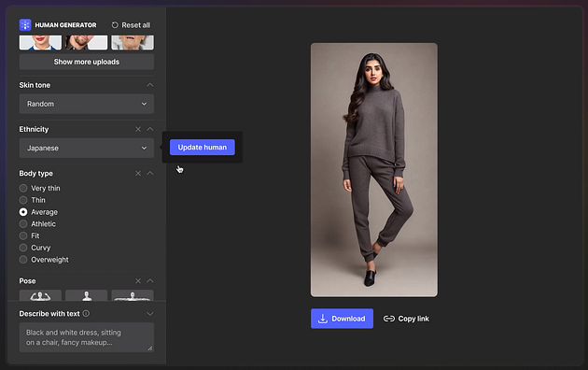
Task: Open the first uploaded face thumbnail with red lips
Action: point(40,42)
